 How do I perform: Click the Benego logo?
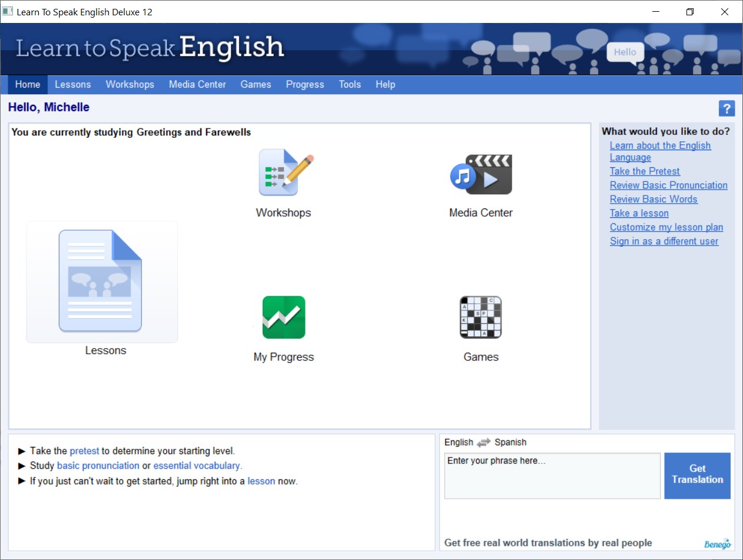(717, 543)
